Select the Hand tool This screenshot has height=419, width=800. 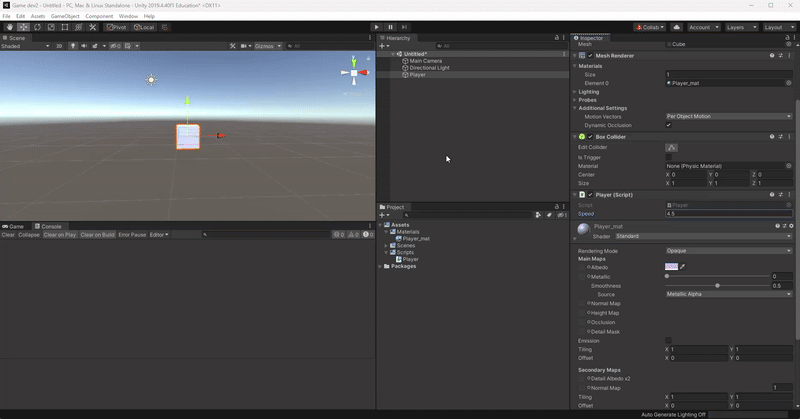10,27
